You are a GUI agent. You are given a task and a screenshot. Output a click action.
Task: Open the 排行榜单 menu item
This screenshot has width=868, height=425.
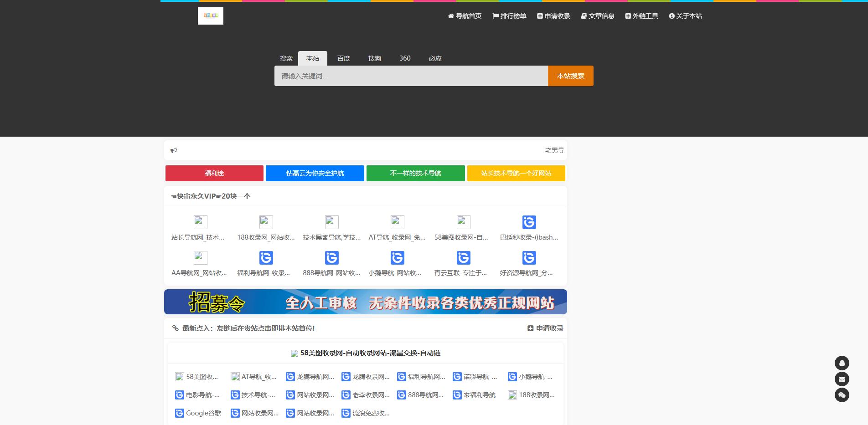coord(509,15)
